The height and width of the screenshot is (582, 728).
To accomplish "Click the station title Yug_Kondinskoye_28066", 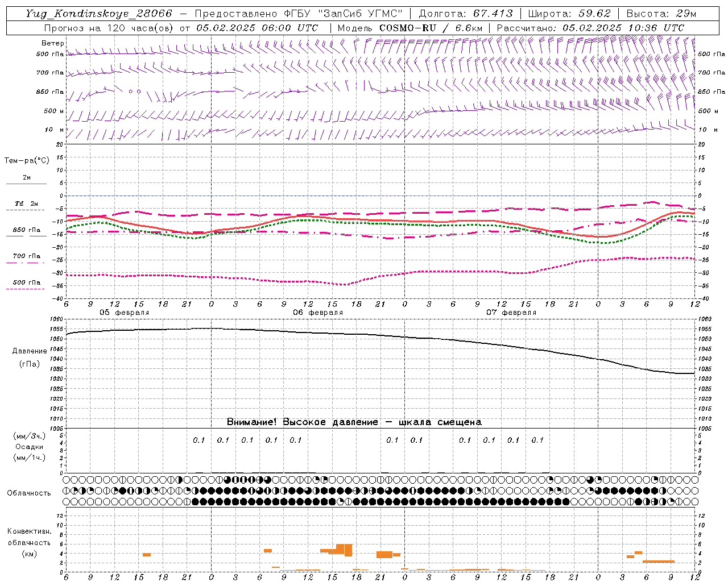I will coord(99,14).
